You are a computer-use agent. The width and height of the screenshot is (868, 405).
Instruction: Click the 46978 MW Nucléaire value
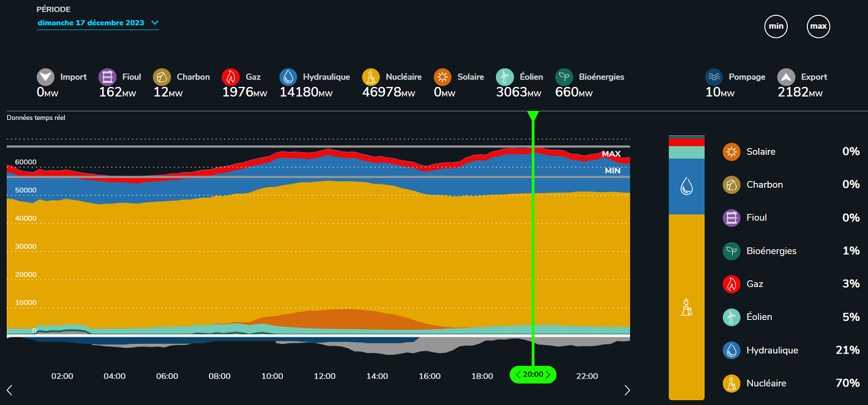coord(389,92)
